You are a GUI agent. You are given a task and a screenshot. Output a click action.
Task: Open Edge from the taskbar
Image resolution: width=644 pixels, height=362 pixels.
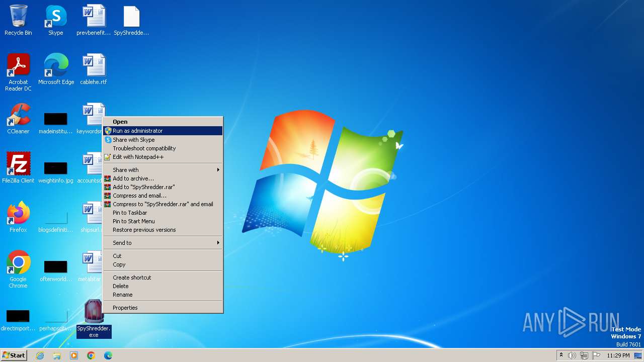pyautogui.click(x=108, y=355)
